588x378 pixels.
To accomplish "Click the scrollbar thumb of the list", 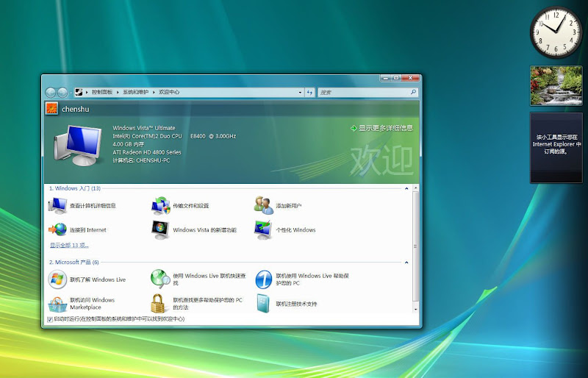I will (x=415, y=246).
